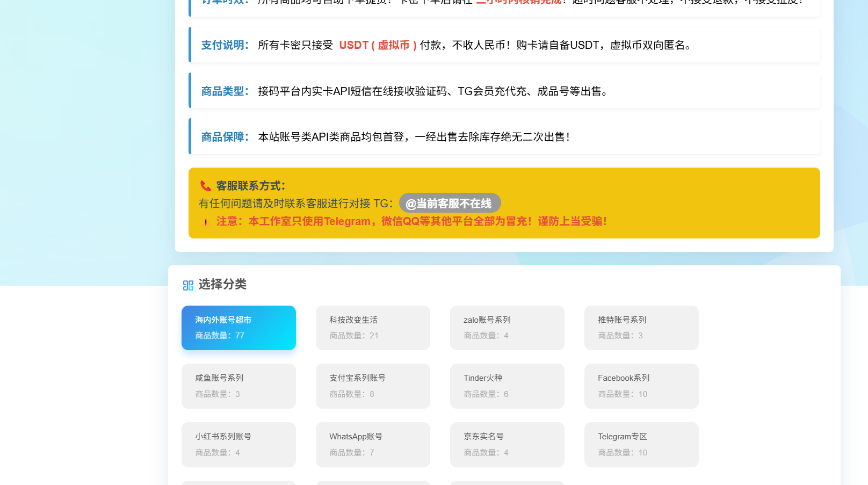Click the 京东实名号 category card

point(507,445)
